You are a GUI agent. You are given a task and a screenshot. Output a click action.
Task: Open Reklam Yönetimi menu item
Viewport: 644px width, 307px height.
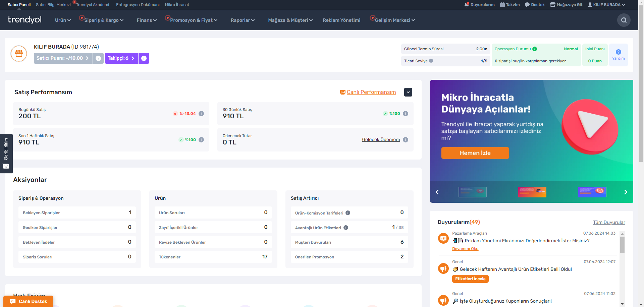click(x=341, y=20)
